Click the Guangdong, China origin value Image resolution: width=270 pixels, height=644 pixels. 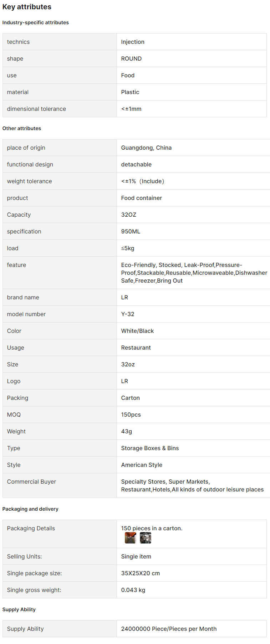click(x=146, y=148)
